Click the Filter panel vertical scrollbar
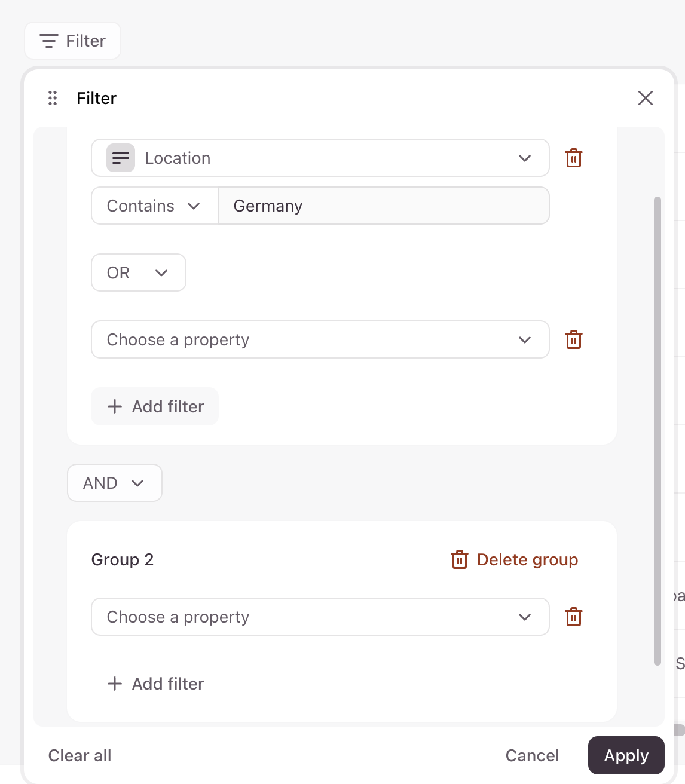685x784 pixels. tap(658, 430)
